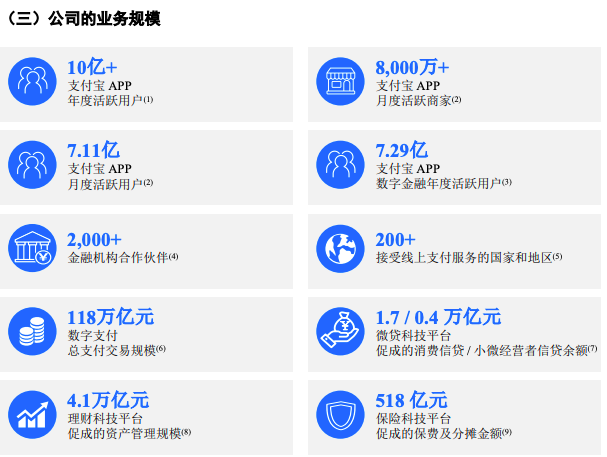Screen dimensions: 607x457
Task: Click the 数字支付 label
Action: click(x=93, y=335)
